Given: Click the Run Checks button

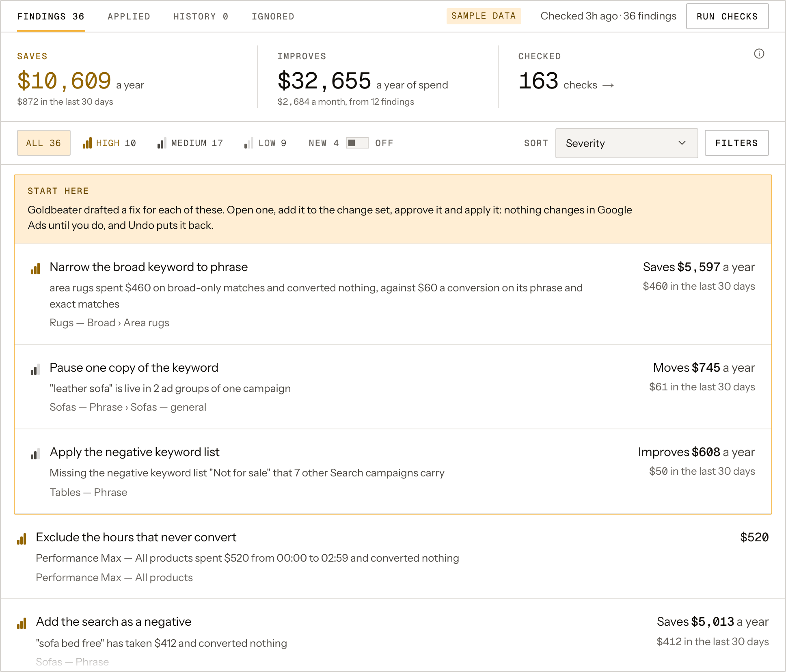Looking at the screenshot, I should point(727,16).
